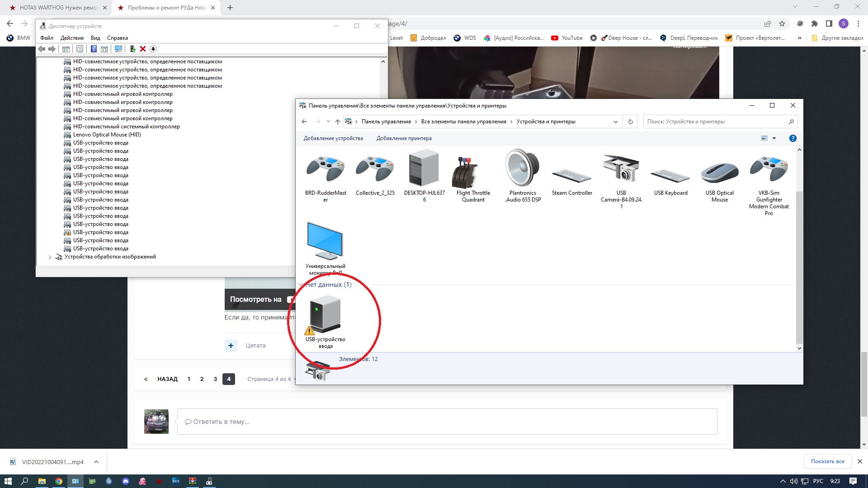Click the blue help icon in Device Manager toolbar

coord(94,49)
